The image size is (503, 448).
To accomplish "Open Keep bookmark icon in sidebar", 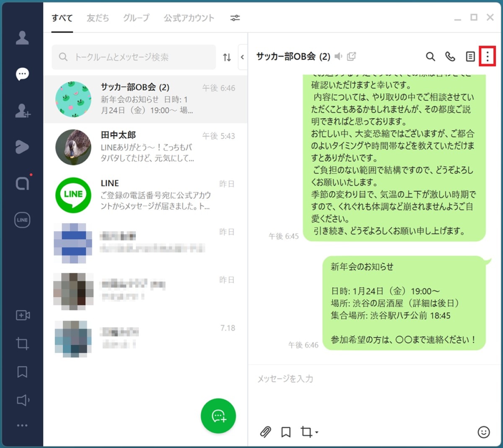I will pyautogui.click(x=22, y=372).
